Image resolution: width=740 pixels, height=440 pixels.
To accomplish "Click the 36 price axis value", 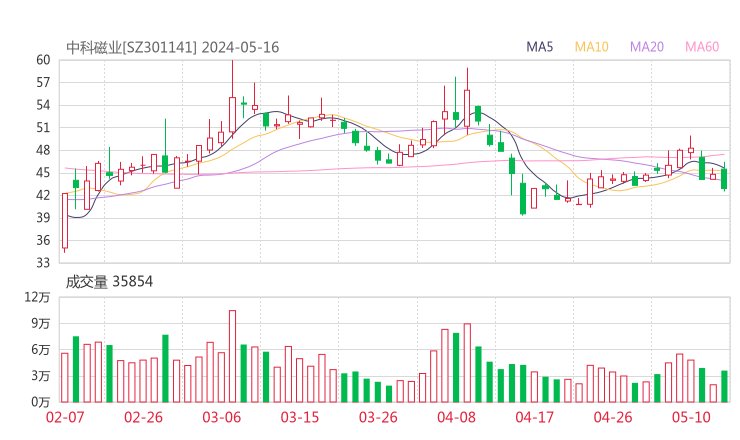I will pyautogui.click(x=43, y=240).
